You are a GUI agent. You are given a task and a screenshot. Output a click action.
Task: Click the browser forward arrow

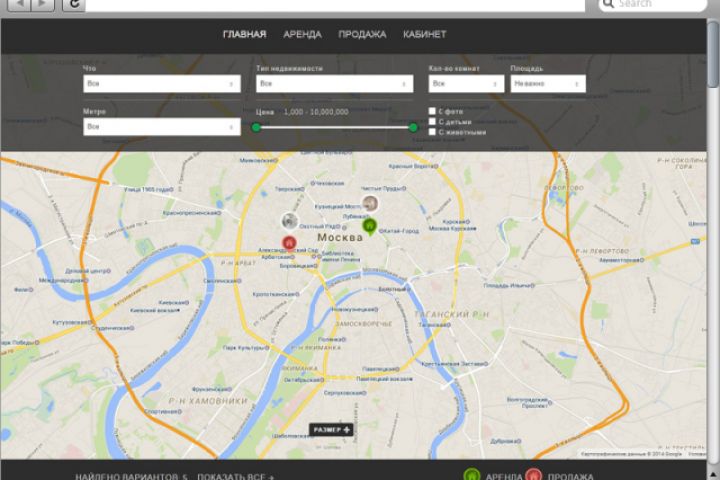42,5
